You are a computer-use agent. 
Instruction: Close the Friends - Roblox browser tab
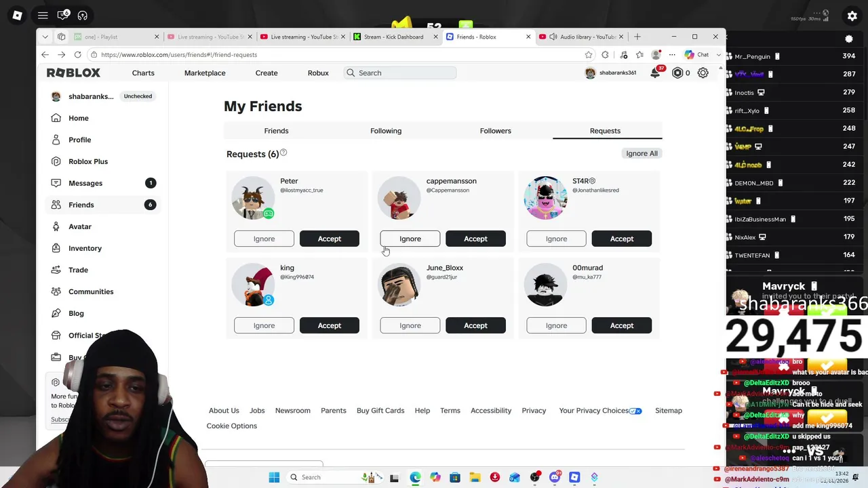528,37
